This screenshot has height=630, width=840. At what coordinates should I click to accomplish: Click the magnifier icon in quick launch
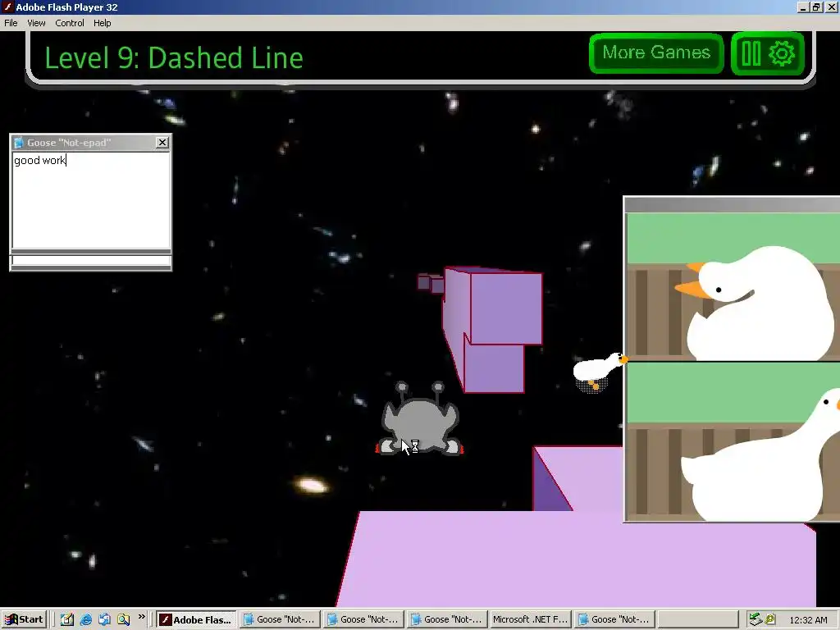[x=124, y=619]
